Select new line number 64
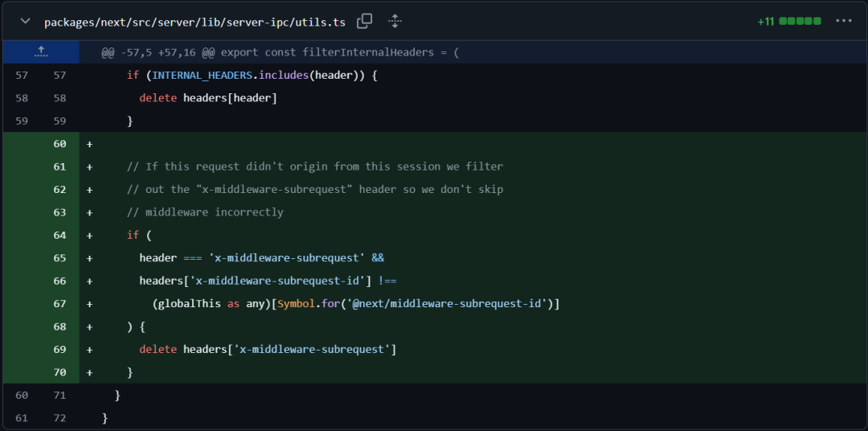Viewport: 868px width, 431px height. pyautogui.click(x=59, y=236)
